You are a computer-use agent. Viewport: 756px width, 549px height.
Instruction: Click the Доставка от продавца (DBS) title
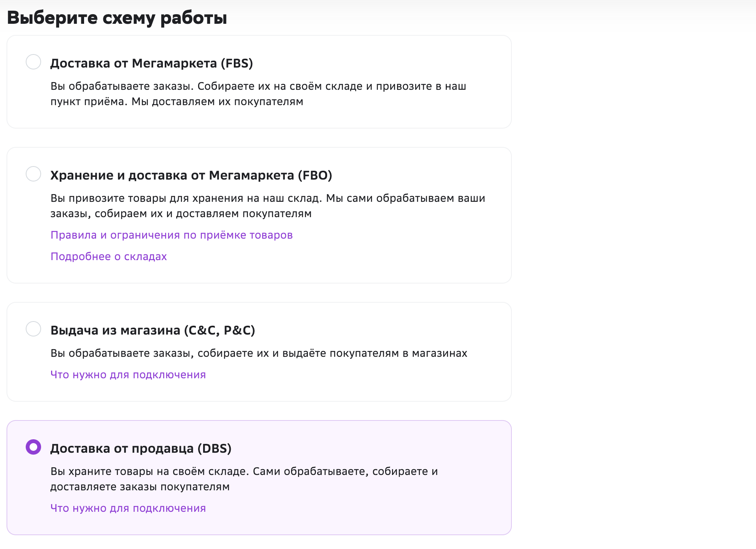tap(141, 448)
